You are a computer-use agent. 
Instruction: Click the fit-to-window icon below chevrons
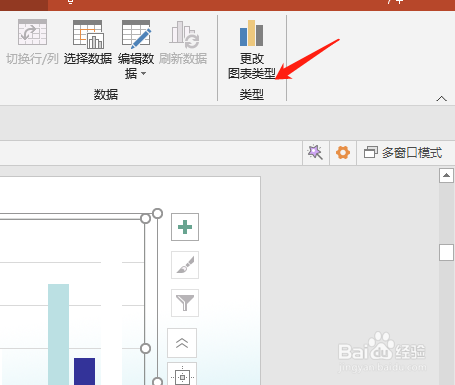182,375
